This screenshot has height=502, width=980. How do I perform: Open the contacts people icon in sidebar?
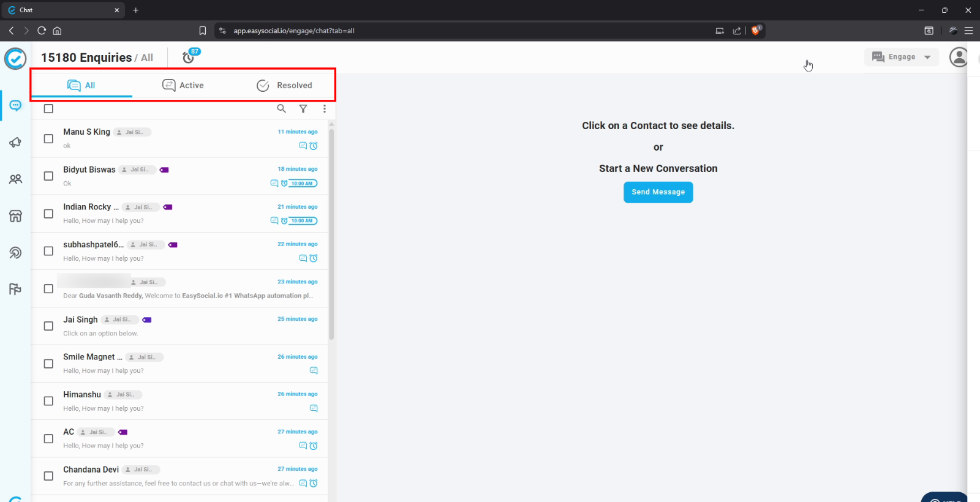coord(15,179)
